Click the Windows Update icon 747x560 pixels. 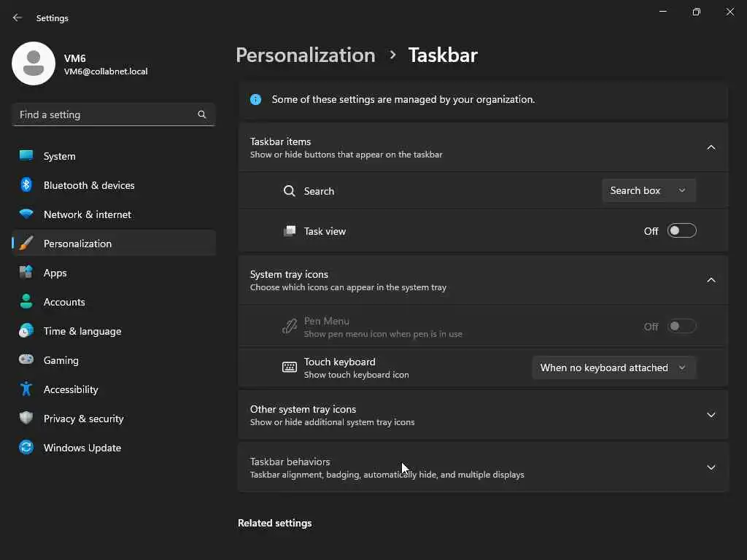[26, 448]
